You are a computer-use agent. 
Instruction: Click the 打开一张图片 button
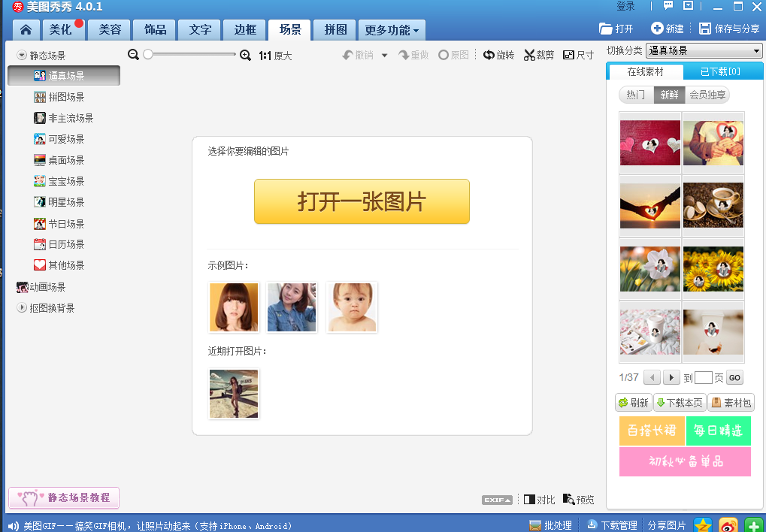click(x=362, y=201)
